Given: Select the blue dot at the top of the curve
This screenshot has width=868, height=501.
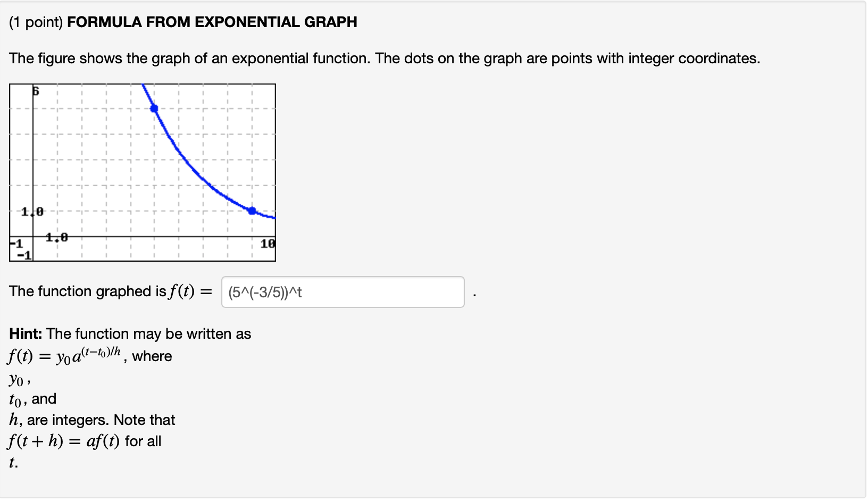Looking at the screenshot, I should pyautogui.click(x=154, y=108).
